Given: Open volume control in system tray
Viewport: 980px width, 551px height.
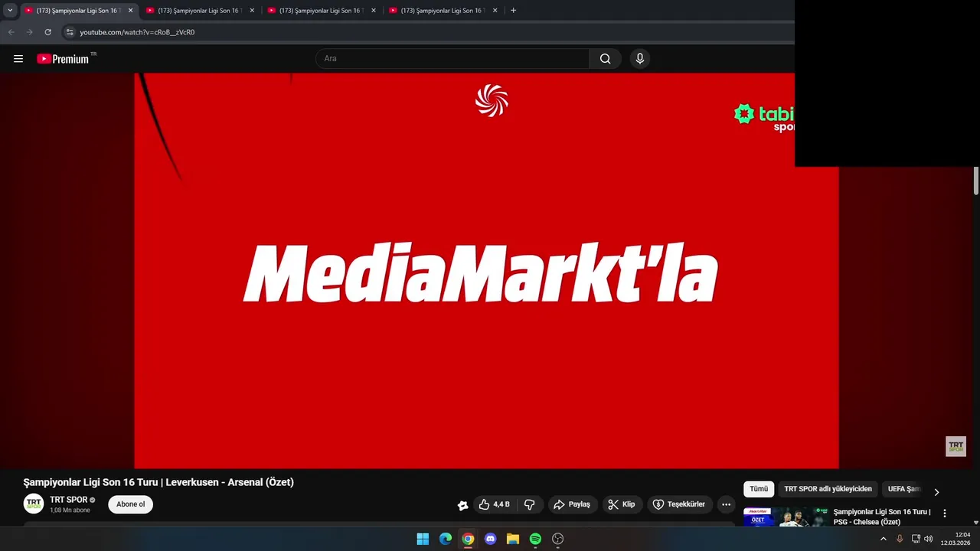Looking at the screenshot, I should (x=929, y=539).
